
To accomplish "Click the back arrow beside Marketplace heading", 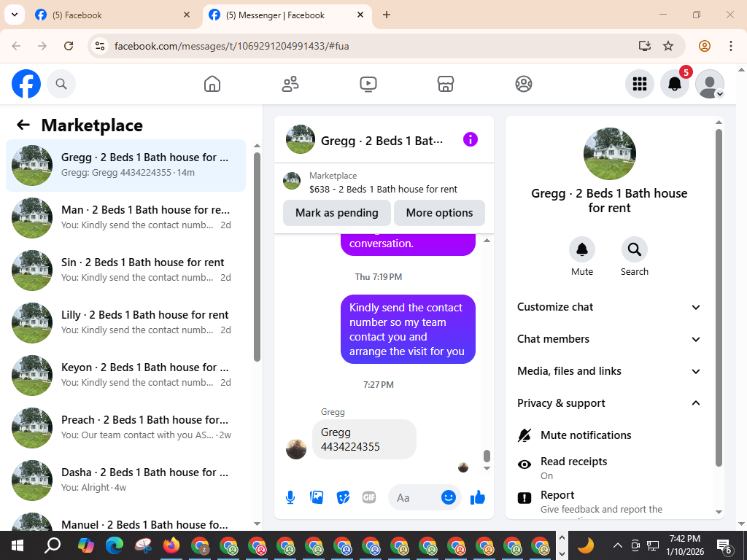I will point(23,125).
